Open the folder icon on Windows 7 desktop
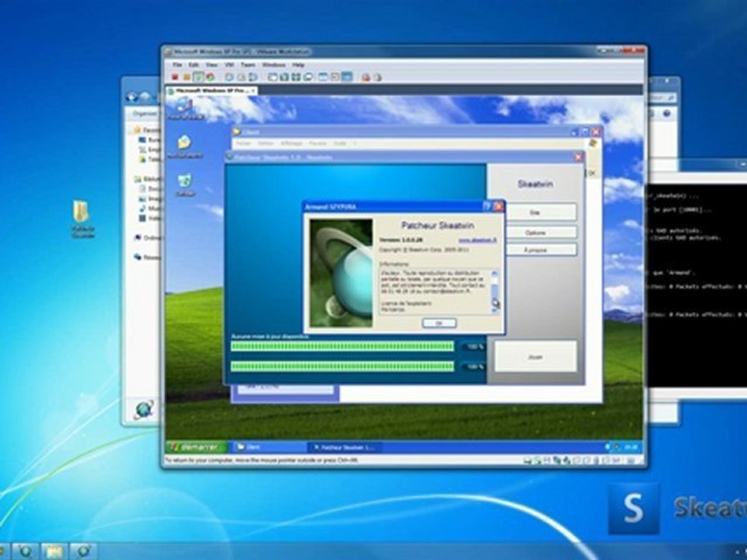Viewport: 747px width, 560px height. tap(82, 219)
